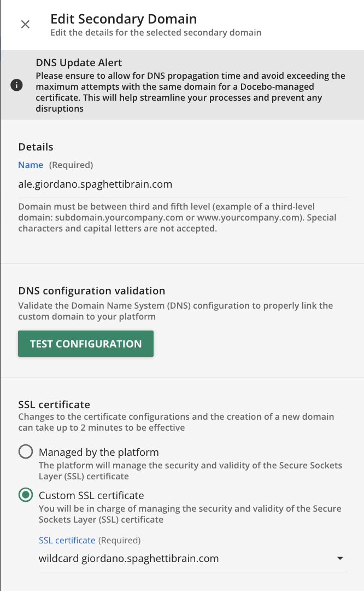Click the blue SSL certificate field label
This screenshot has height=591, width=364.
point(67,540)
